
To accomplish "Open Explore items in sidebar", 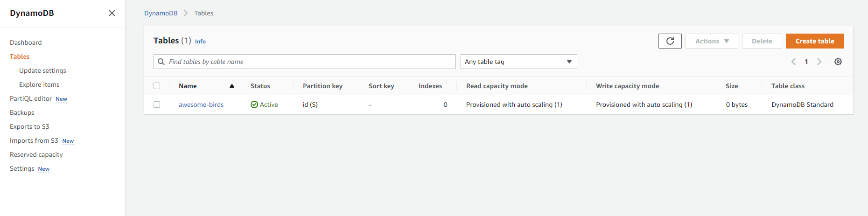I will 39,84.
